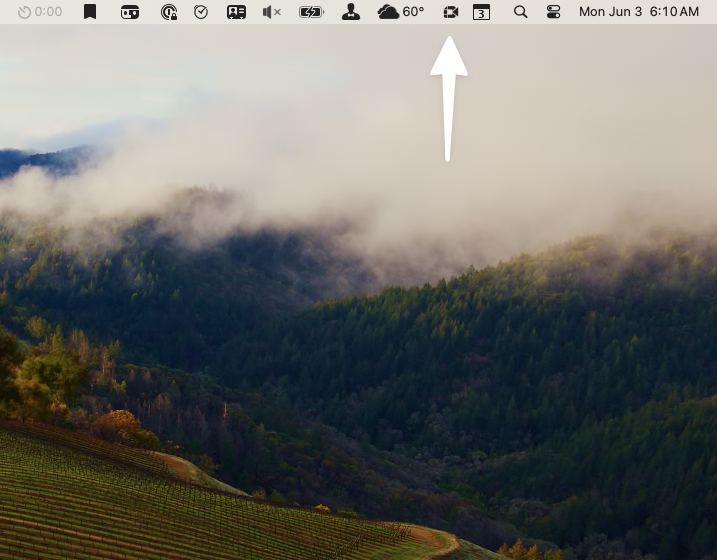Expand the weather menu showing 60°

401,12
